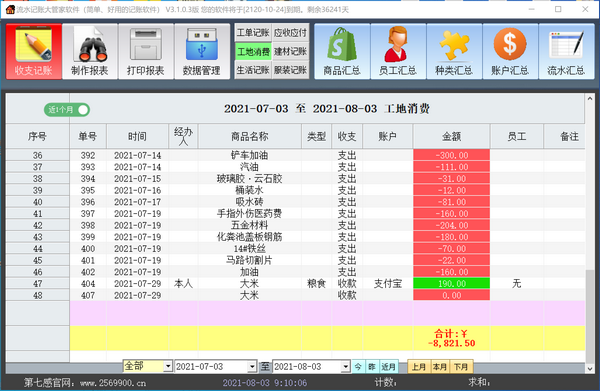Click the 粮食 type cell
Image resolution: width=600 pixels, height=391 pixels.
click(x=316, y=283)
